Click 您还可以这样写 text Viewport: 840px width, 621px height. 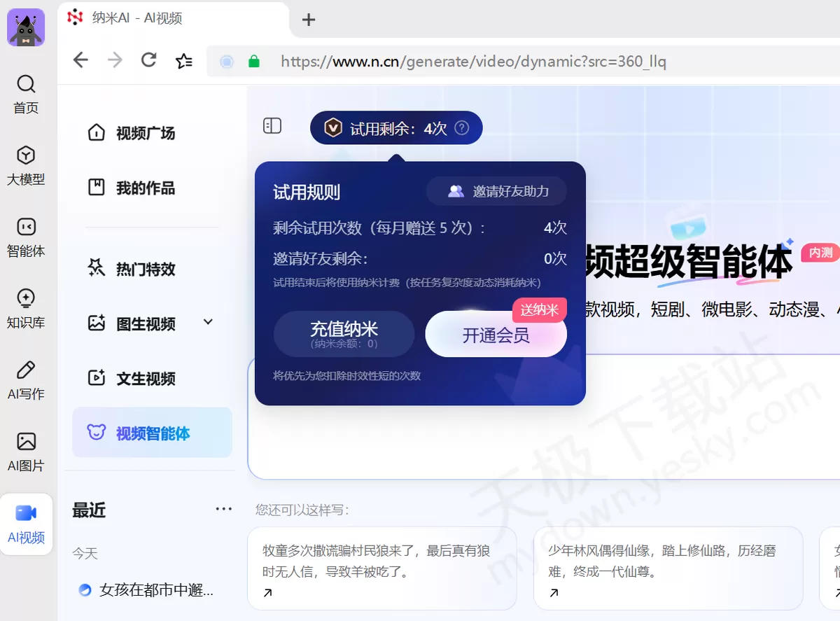[x=302, y=510]
